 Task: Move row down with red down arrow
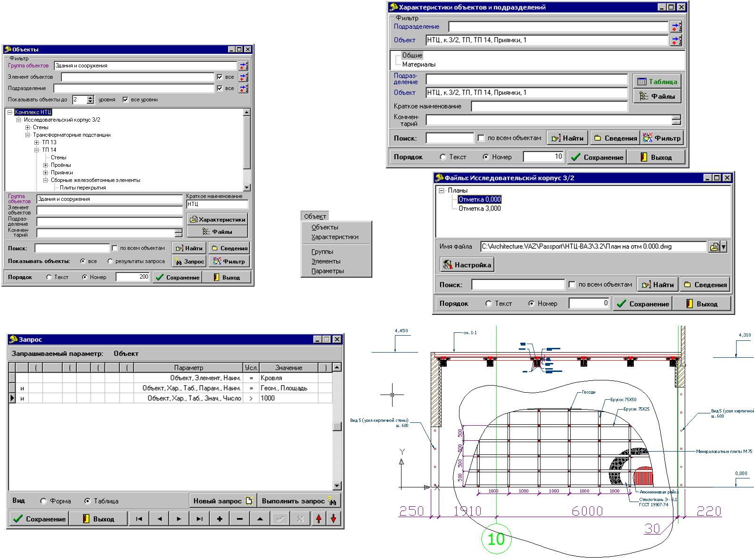click(334, 519)
